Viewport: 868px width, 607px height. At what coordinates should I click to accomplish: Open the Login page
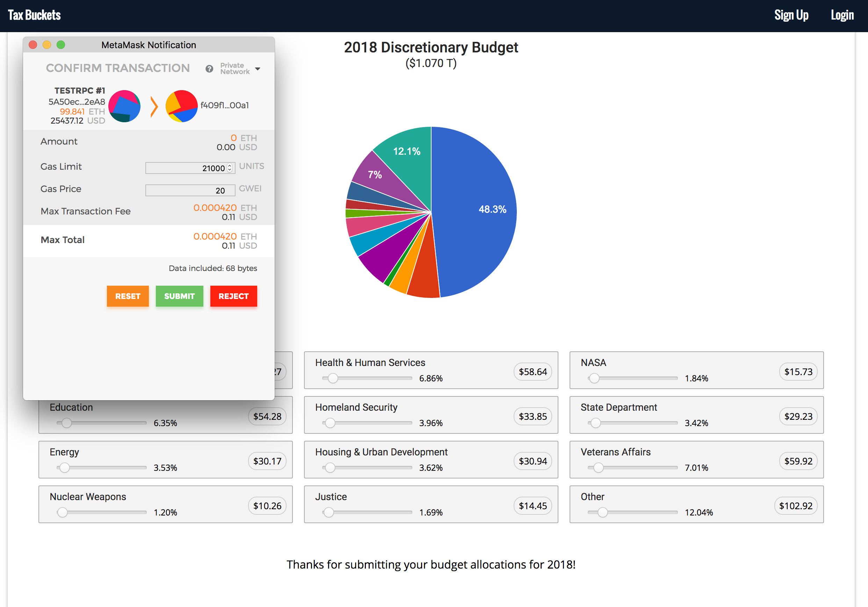[842, 15]
